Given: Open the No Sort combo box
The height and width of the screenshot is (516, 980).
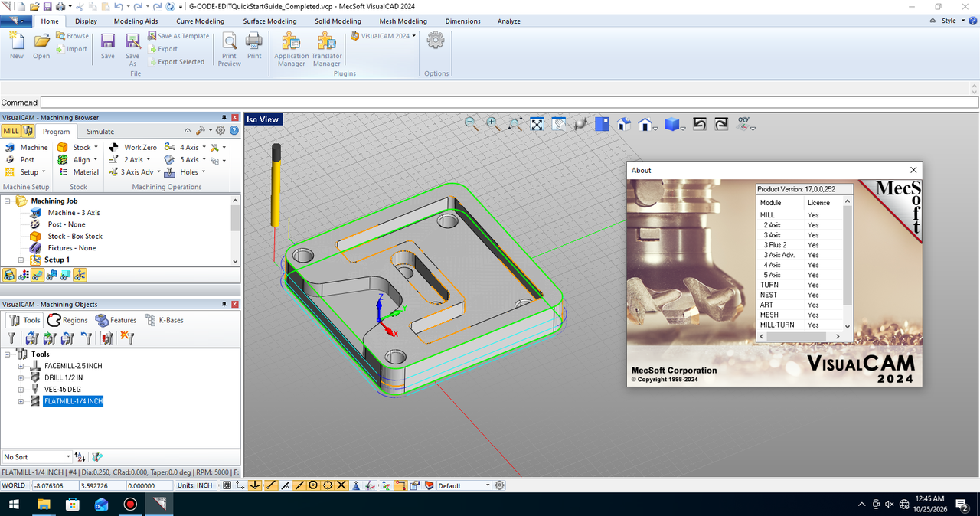Looking at the screenshot, I should point(36,457).
